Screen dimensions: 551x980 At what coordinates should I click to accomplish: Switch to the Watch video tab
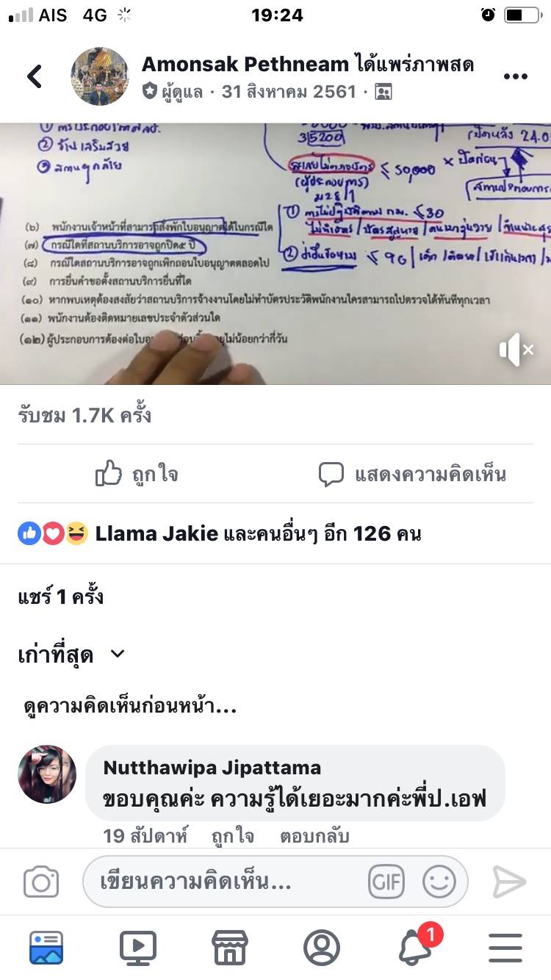[138, 948]
